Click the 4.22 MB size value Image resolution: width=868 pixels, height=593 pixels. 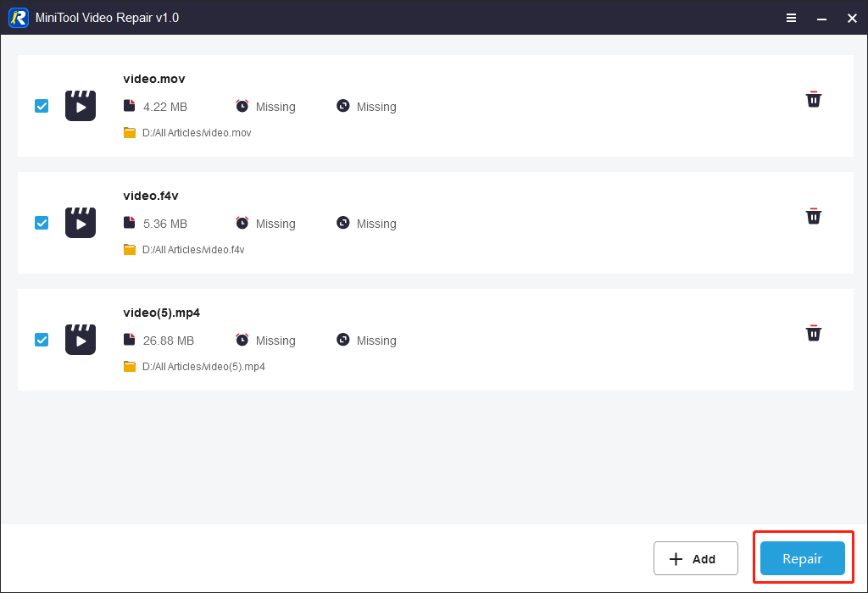click(165, 107)
